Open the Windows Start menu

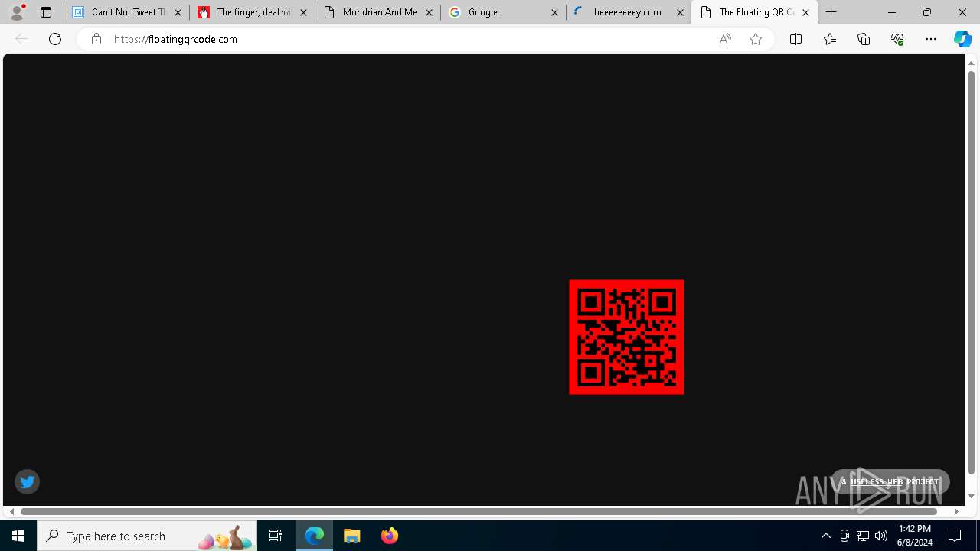point(18,536)
